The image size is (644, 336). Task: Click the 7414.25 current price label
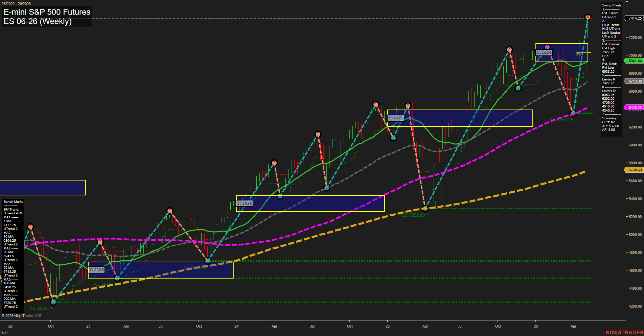(x=635, y=18)
